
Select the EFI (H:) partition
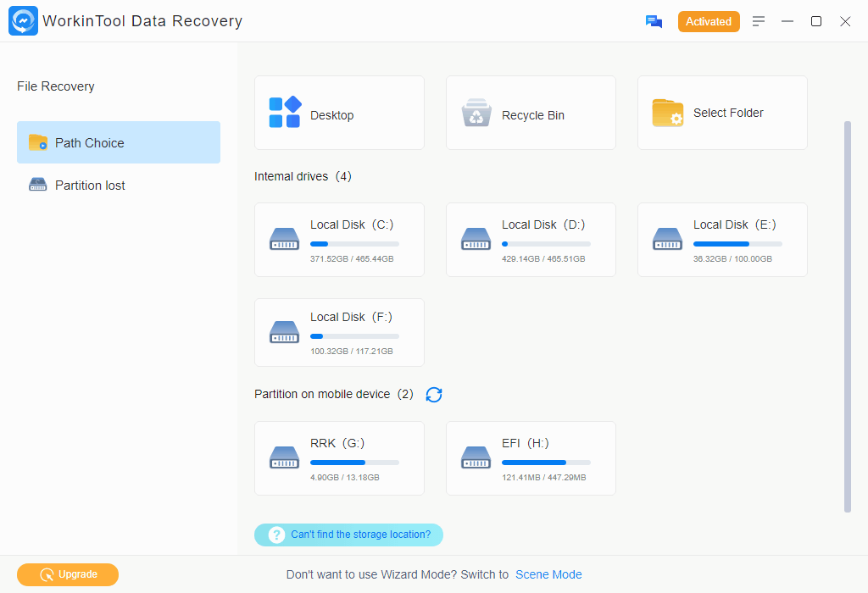(x=531, y=457)
